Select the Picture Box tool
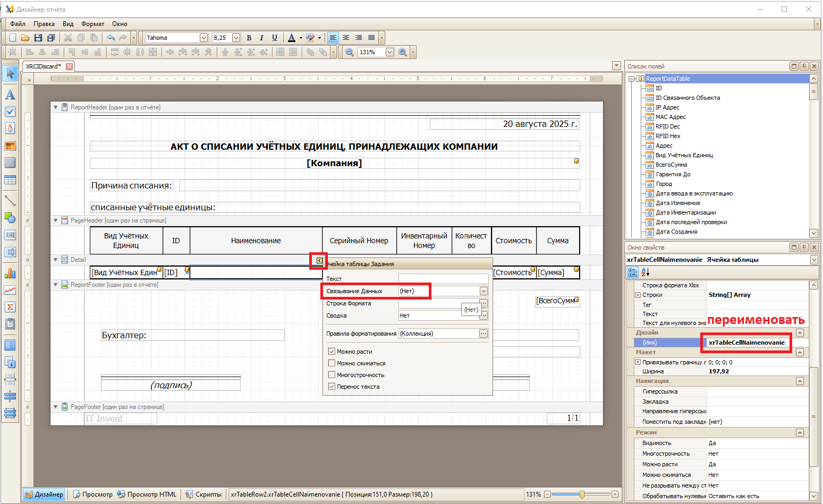The image size is (823, 504). (10, 146)
